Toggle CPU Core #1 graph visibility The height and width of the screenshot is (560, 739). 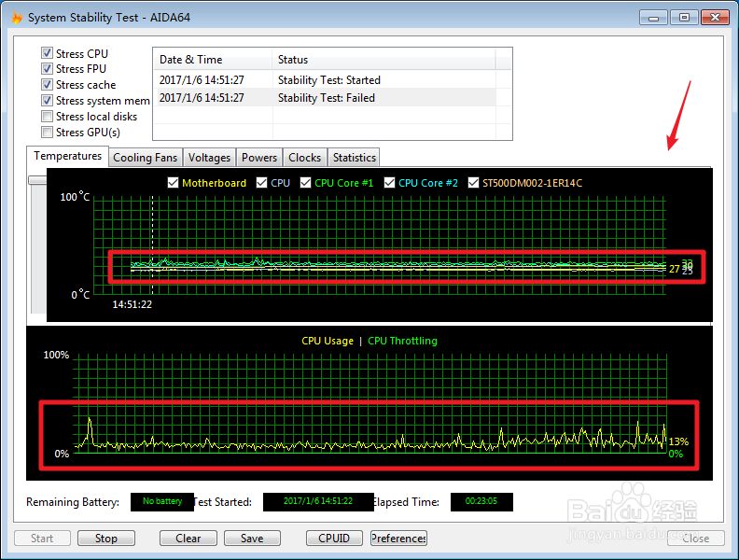306,183
